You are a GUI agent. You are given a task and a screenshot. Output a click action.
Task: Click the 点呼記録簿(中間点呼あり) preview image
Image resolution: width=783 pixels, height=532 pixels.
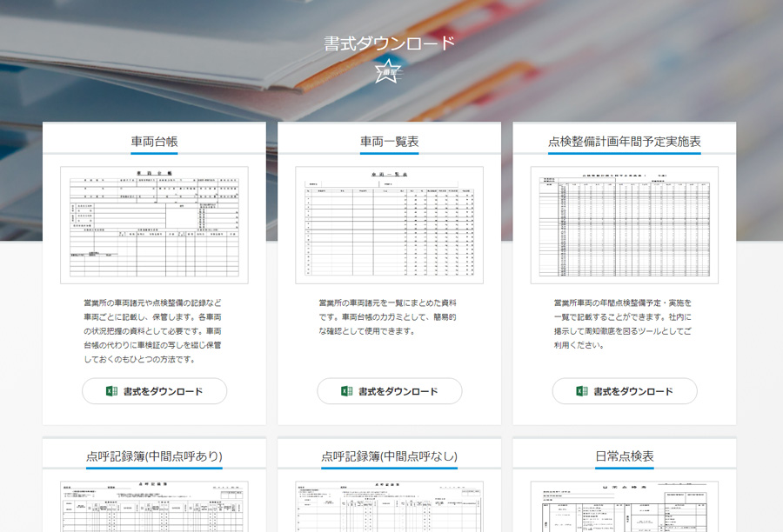coord(155,509)
